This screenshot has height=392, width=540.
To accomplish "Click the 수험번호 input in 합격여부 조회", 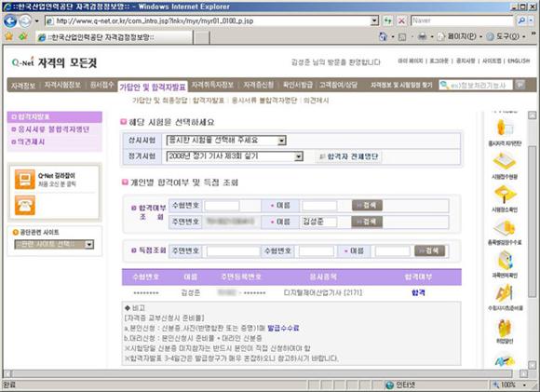I will (x=222, y=206).
